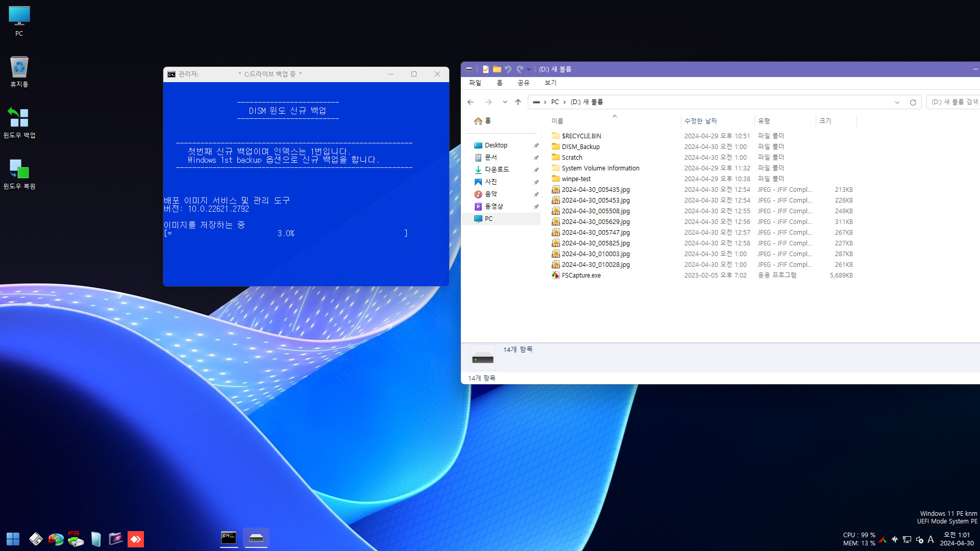Click the Properties icon in Explorer quick access toolbar
The image size is (980, 551).
(x=485, y=69)
